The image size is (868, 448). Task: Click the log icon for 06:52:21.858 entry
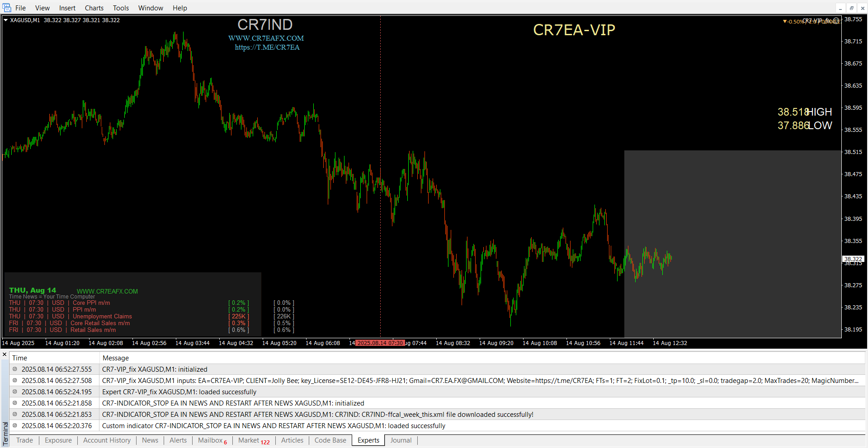coord(15,403)
